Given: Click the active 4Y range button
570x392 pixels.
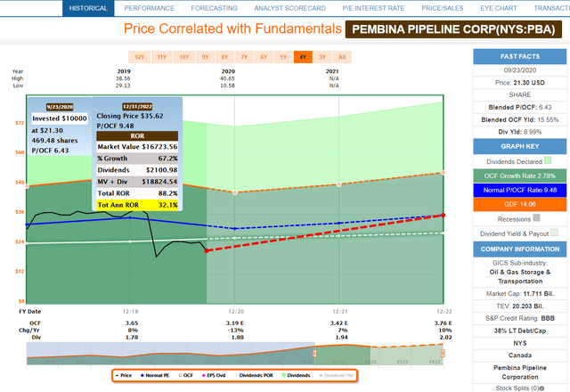Looking at the screenshot, I should tap(303, 57).
